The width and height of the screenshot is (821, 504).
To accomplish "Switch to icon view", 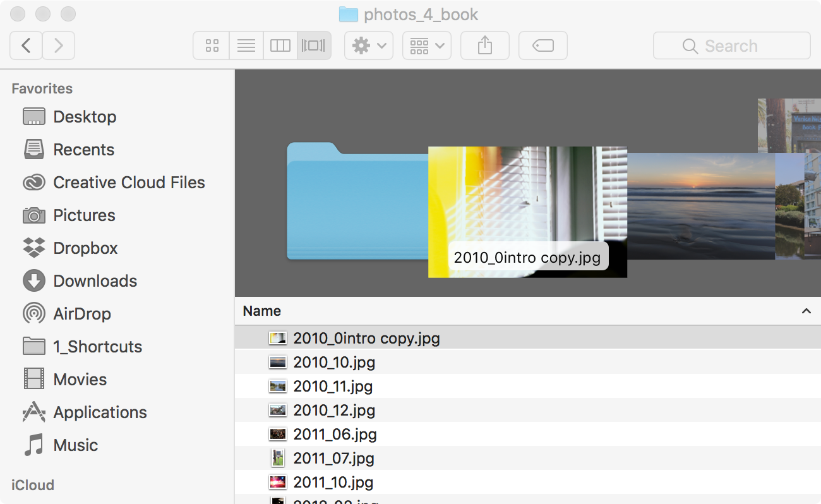I will coord(212,45).
